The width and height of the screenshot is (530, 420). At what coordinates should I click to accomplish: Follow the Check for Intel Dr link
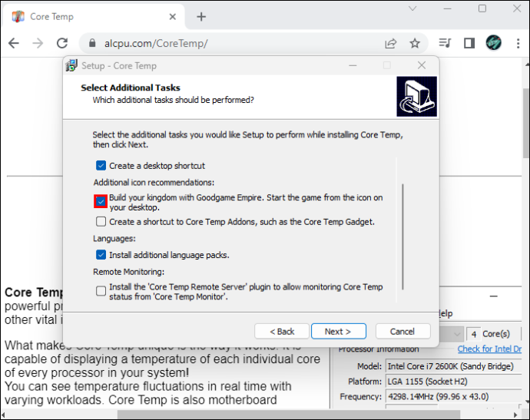click(489, 349)
